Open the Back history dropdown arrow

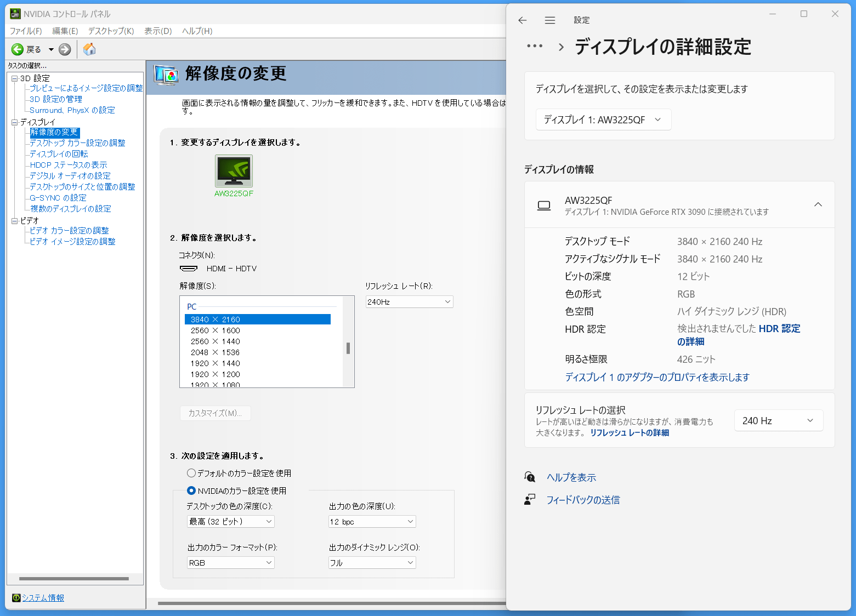51,49
